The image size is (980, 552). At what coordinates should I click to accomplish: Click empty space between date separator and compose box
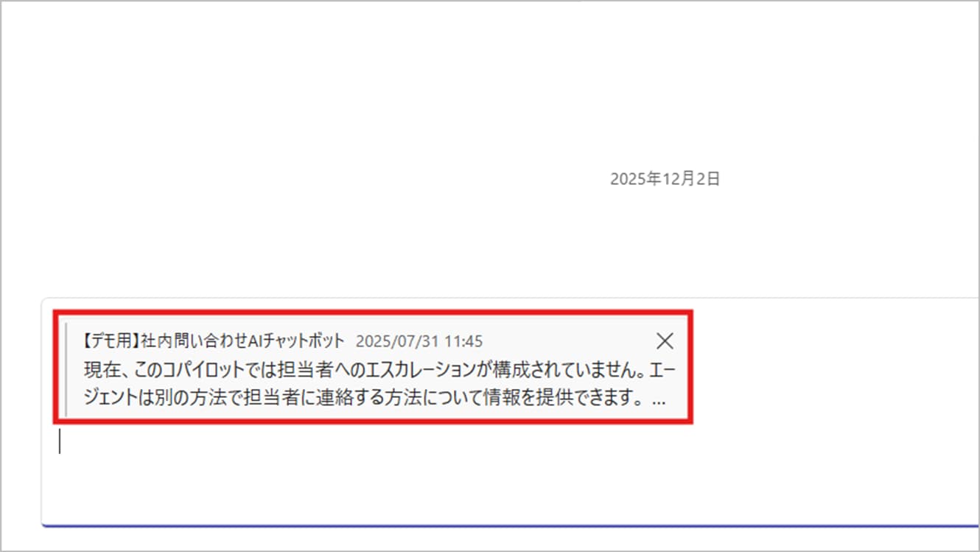coord(490,243)
